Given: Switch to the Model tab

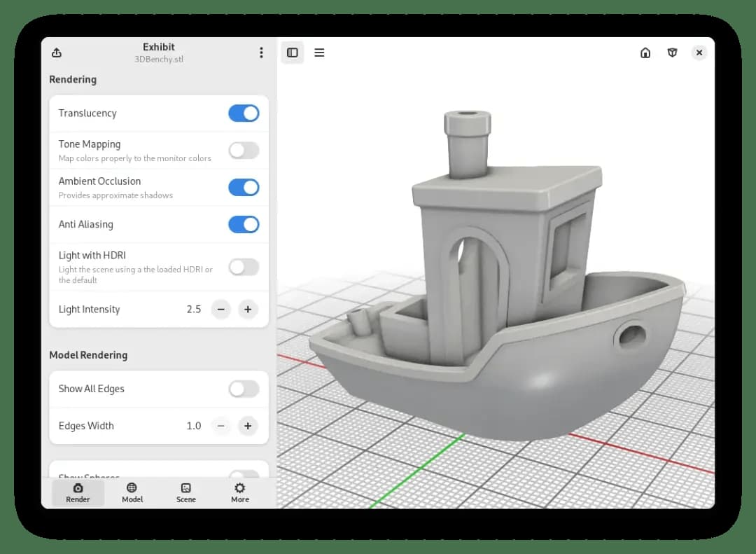Looking at the screenshot, I should (x=132, y=492).
